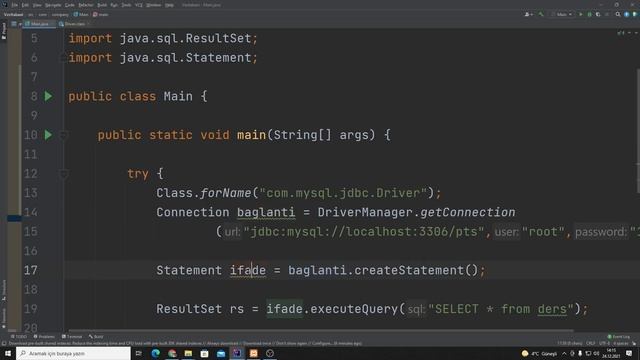Screen dimensions: 640x360
Task: Open the Problems tool window tab
Action: [x=44, y=337]
